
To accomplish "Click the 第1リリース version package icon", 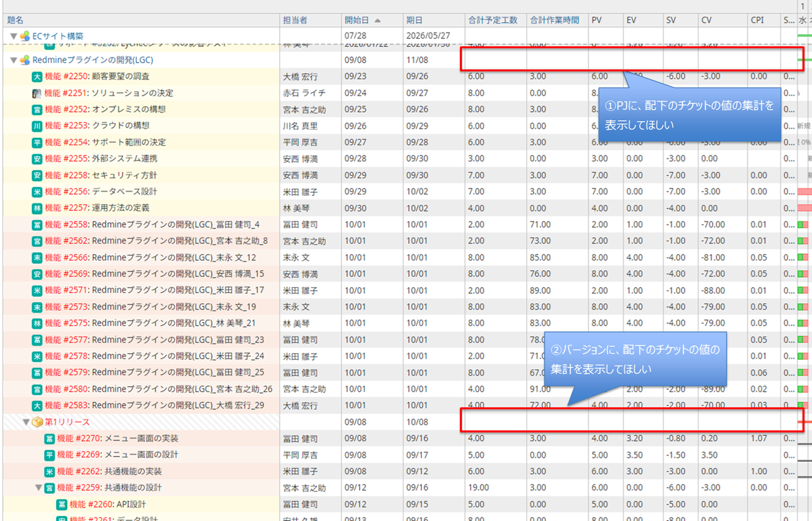I will click(37, 422).
